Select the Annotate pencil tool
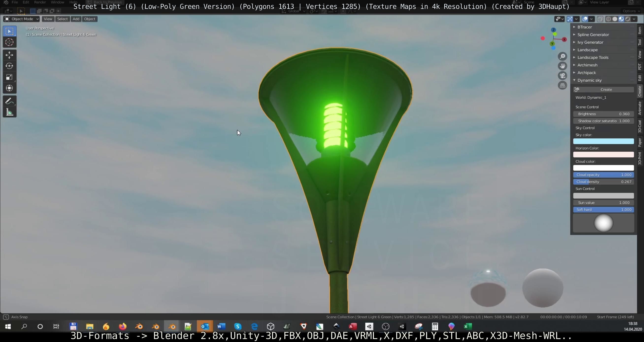Image resolution: width=644 pixels, height=342 pixels. point(10,101)
